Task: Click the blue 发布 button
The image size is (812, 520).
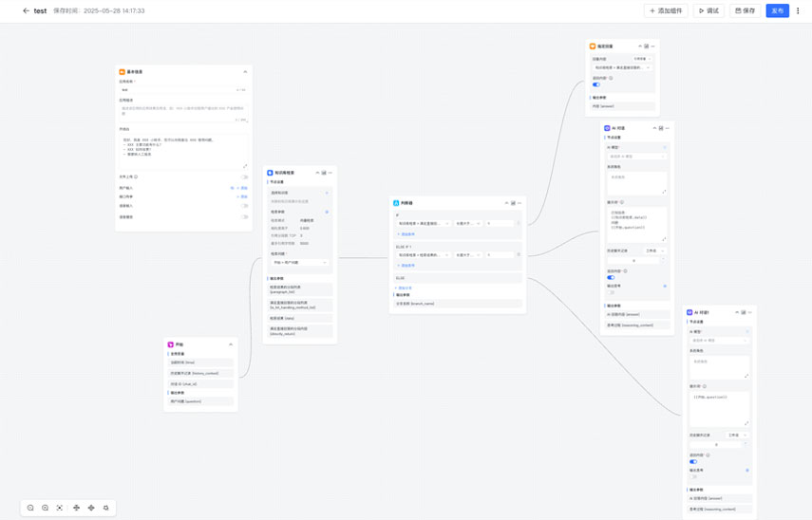Action: 777,10
